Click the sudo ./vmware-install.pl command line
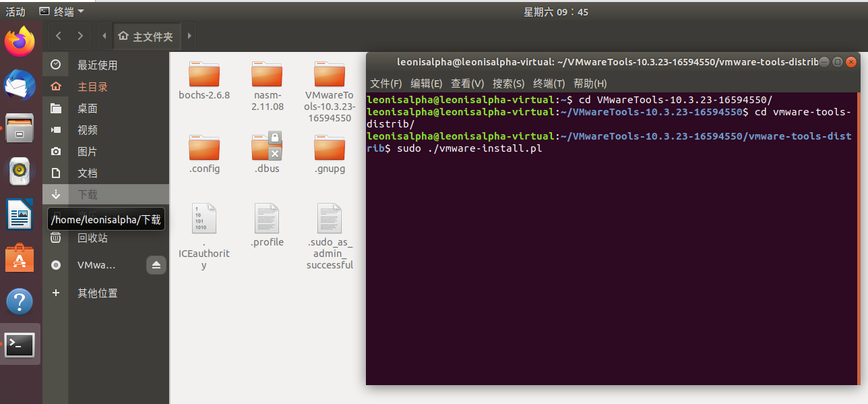This screenshot has height=404, width=868. 470,148
